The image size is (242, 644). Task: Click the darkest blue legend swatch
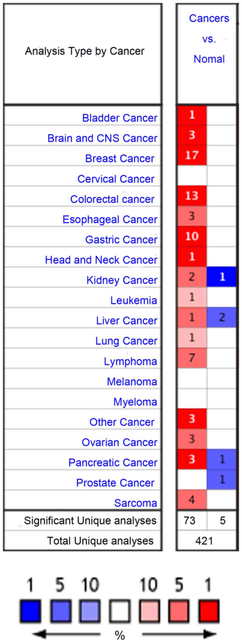click(x=30, y=611)
